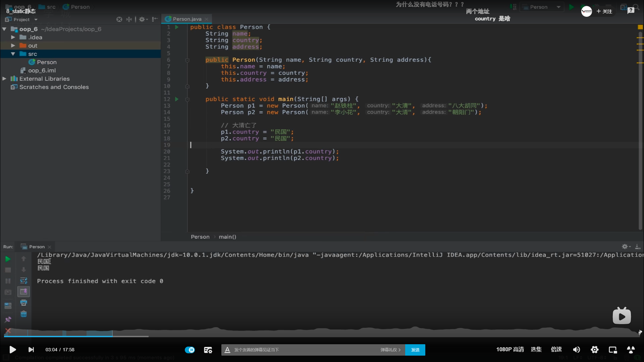
Task: Open the Person run tab
Action: point(37,247)
